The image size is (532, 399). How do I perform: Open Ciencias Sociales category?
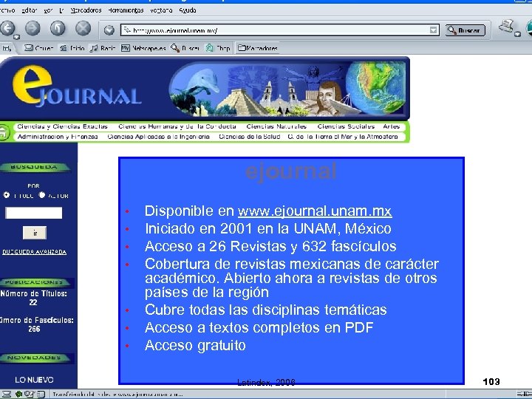[x=346, y=126]
